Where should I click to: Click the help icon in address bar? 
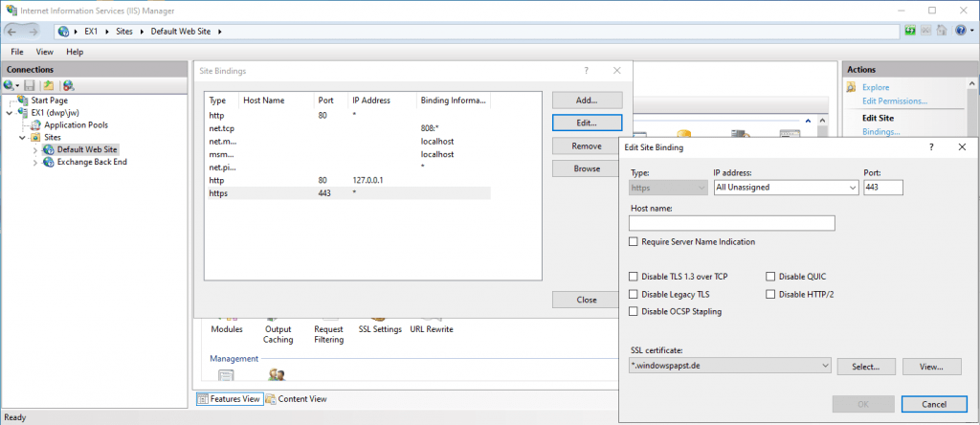point(962,32)
